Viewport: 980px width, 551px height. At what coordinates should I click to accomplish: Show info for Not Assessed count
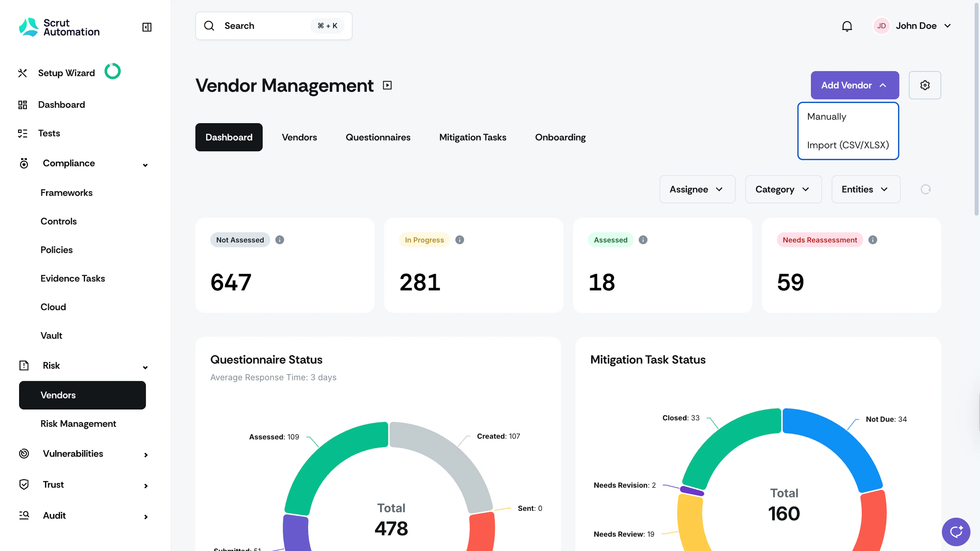coord(280,240)
